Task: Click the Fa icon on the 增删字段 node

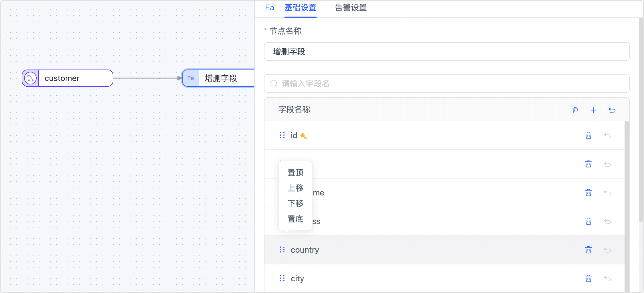Action: click(191, 78)
